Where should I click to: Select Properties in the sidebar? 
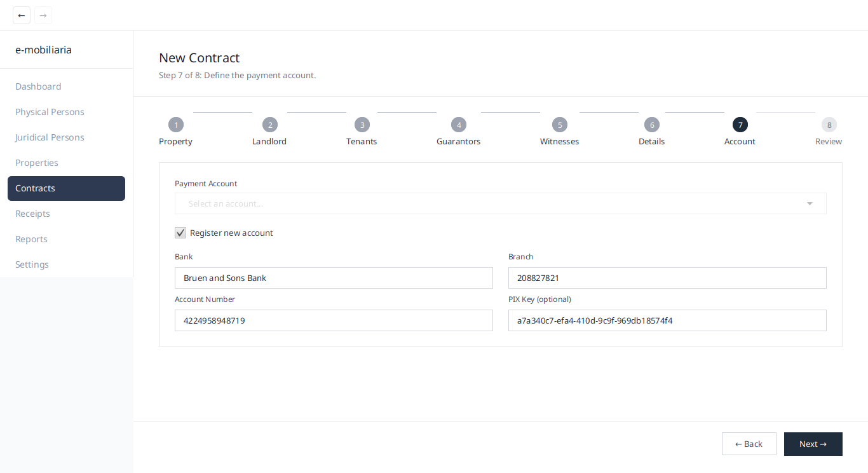coord(67,163)
